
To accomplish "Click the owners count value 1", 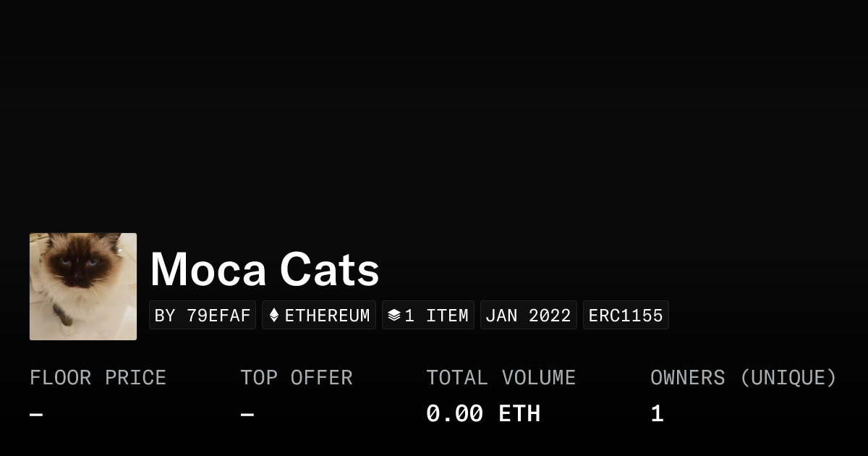I will coord(657,414).
